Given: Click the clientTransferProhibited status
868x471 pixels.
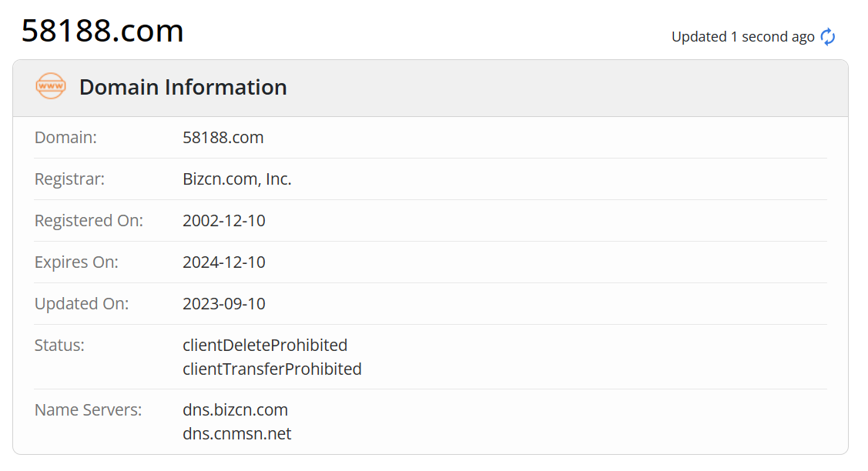Looking at the screenshot, I should (x=273, y=369).
